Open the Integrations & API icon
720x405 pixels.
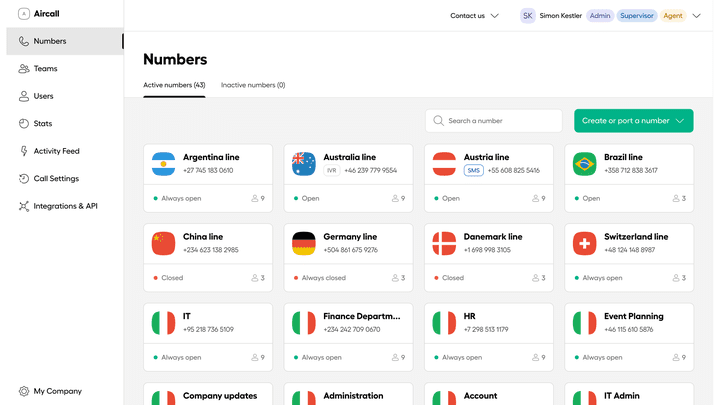(23, 206)
